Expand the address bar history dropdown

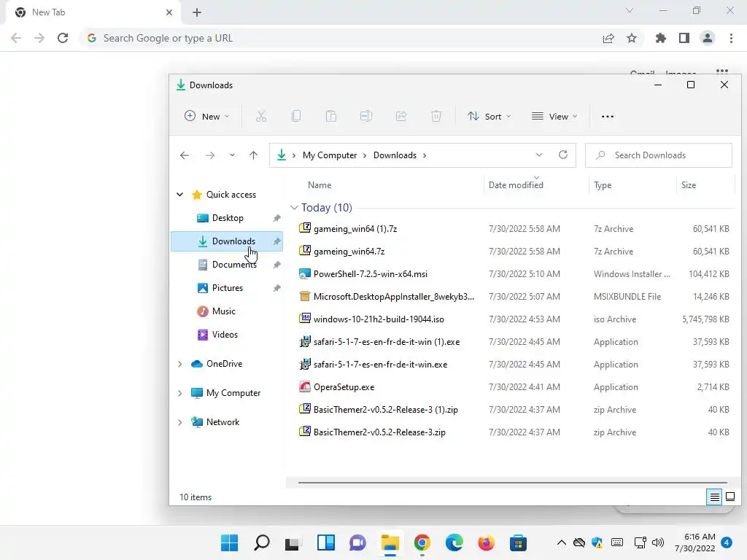pos(539,155)
